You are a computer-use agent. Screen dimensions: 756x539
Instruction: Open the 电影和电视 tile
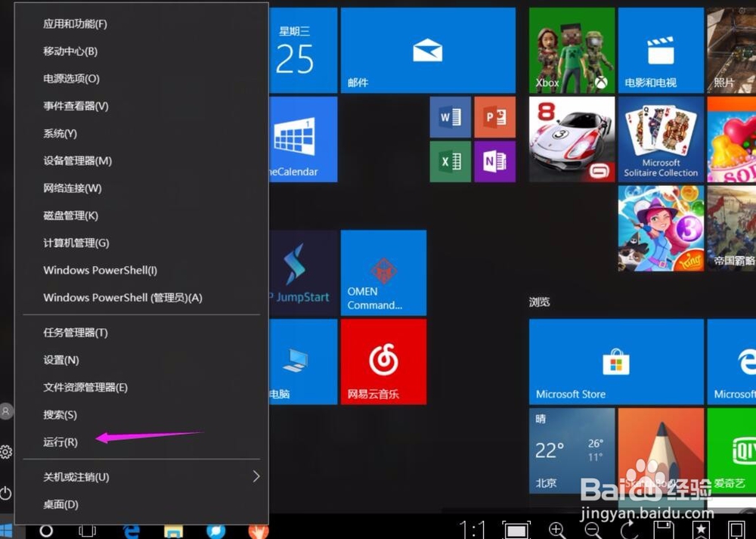pyautogui.click(x=661, y=50)
